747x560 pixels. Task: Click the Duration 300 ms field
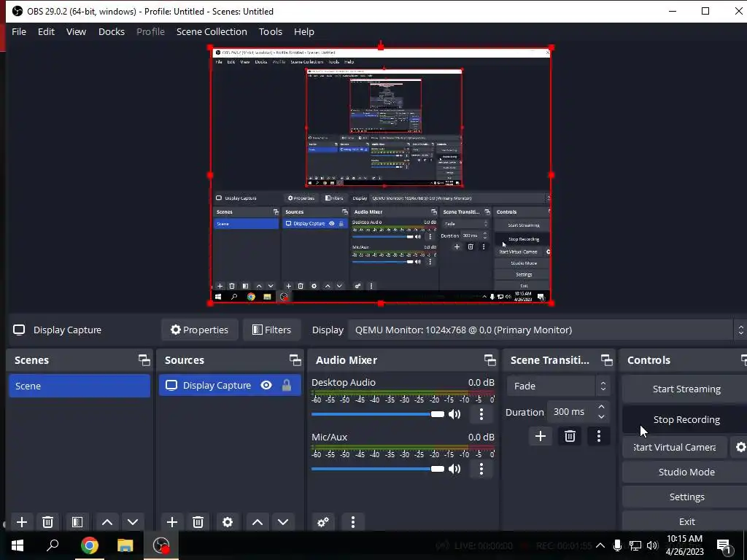click(x=578, y=412)
